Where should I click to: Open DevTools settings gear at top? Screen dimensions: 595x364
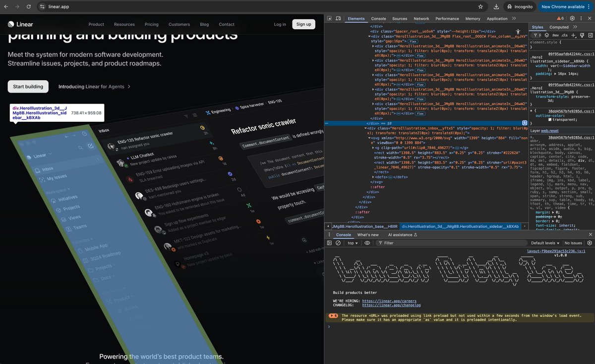point(572,18)
